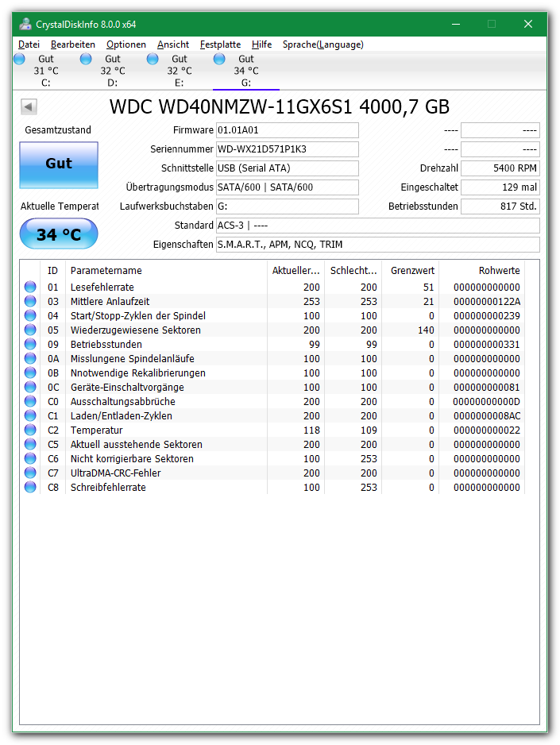Click the 34 °C temperature button

click(x=59, y=234)
